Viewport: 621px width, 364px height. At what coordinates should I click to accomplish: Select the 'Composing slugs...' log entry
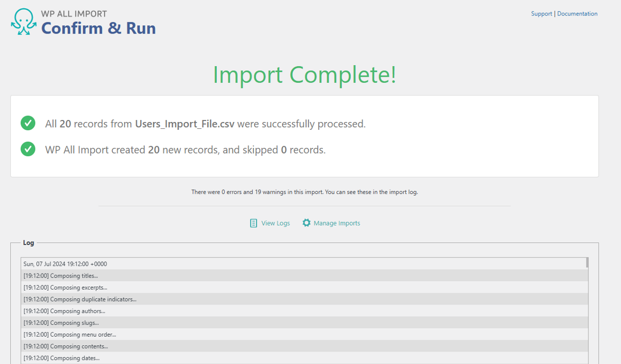pyautogui.click(x=61, y=323)
